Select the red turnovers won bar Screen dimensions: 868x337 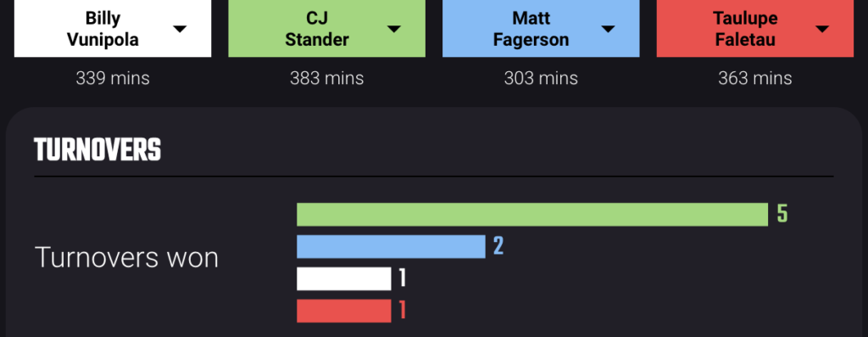click(x=344, y=311)
